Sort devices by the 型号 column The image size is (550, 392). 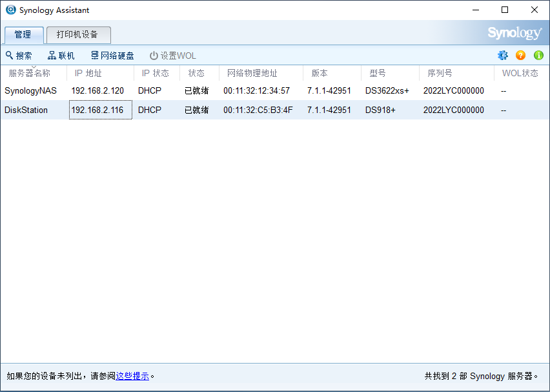click(378, 73)
